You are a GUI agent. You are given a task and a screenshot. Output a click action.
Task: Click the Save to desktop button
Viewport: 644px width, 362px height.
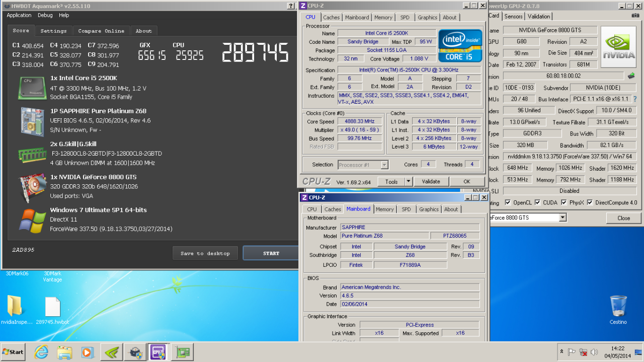tap(205, 253)
